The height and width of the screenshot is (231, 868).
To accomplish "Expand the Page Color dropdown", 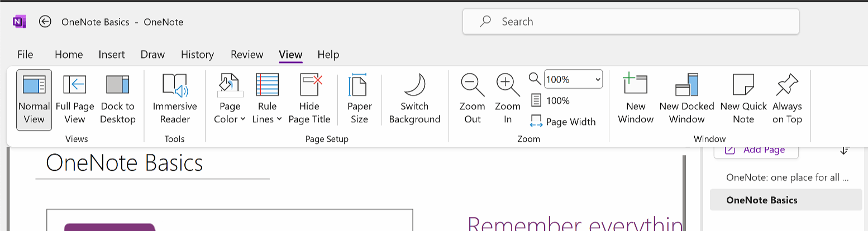I will tap(230, 99).
